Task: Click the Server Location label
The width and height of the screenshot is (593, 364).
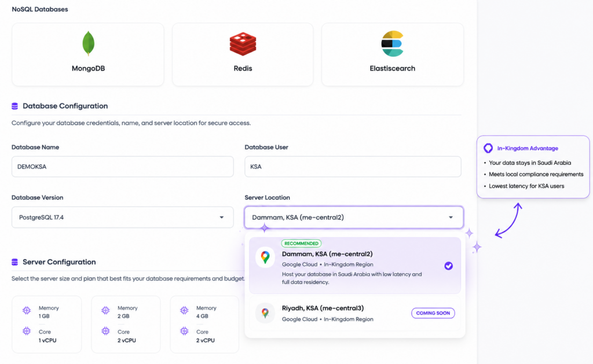Action: pos(267,198)
